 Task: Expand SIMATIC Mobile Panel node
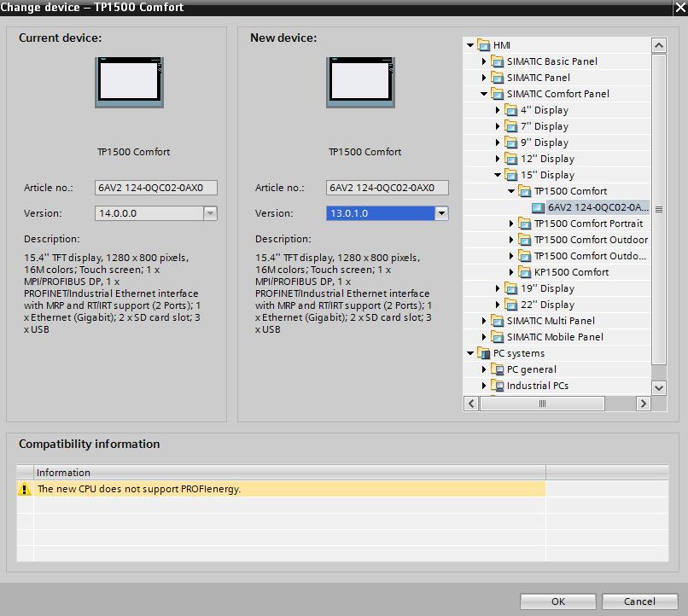(x=484, y=337)
